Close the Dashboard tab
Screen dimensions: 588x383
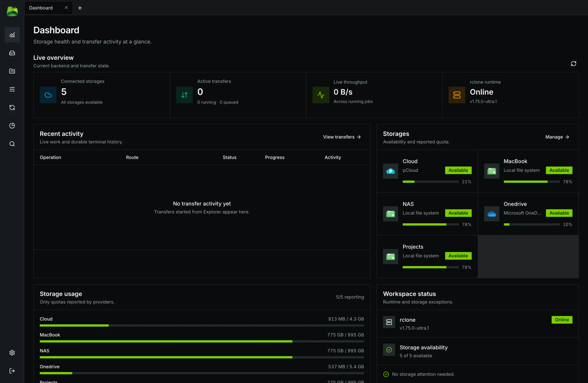tap(66, 8)
